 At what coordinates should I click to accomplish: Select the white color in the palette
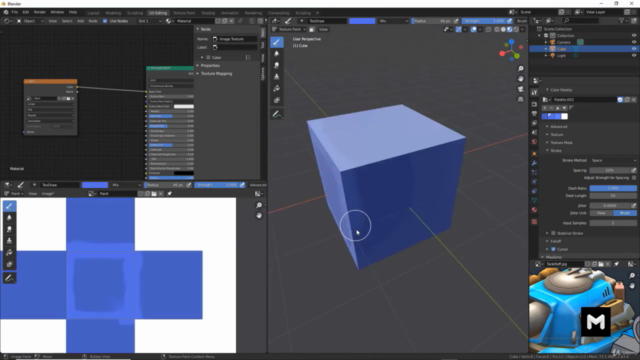564,116
